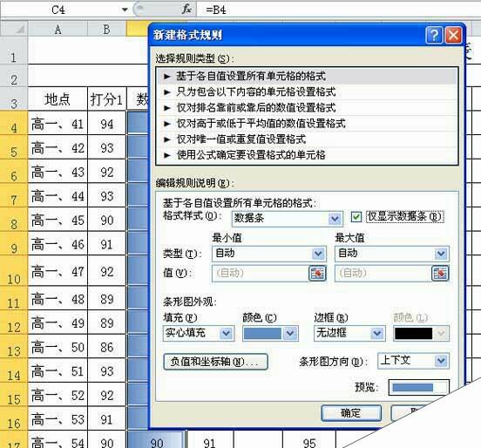Open the 格式样式 数据条 dropdown
The width and height of the screenshot is (481, 448).
click(x=335, y=219)
